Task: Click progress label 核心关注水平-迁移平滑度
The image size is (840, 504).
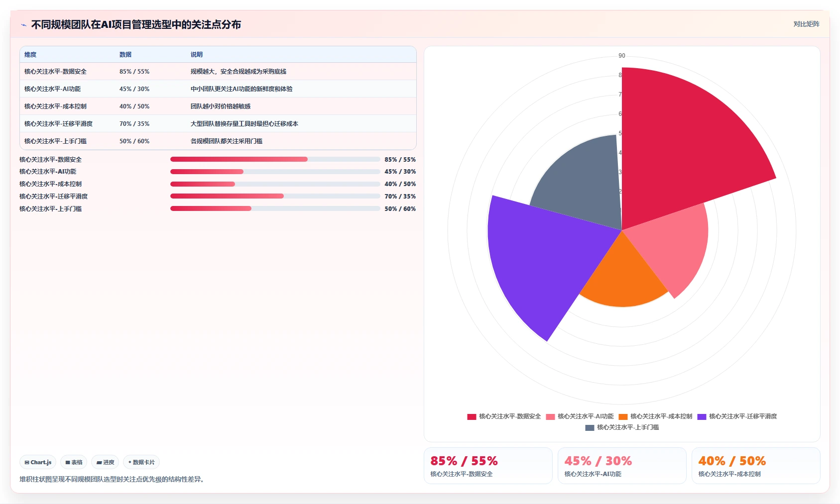Action: [x=53, y=197]
